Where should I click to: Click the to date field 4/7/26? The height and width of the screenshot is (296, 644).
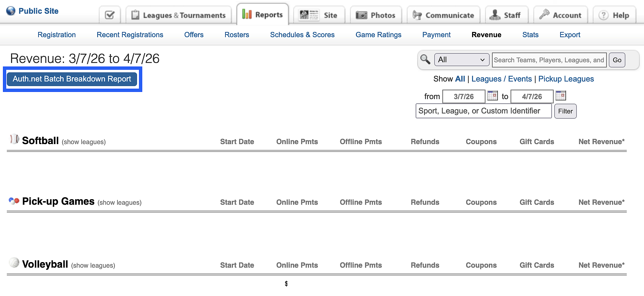[532, 96]
